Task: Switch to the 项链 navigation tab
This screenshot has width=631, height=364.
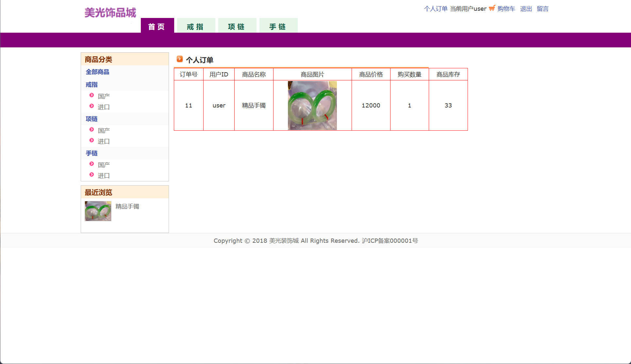Action: point(237,26)
